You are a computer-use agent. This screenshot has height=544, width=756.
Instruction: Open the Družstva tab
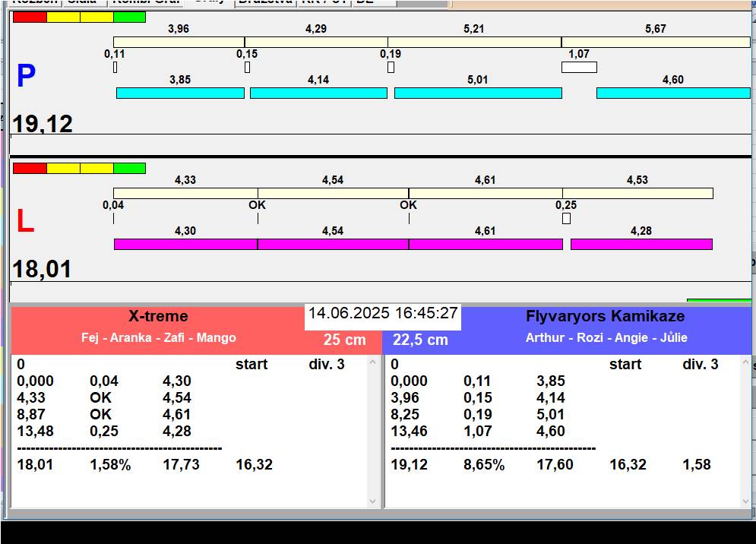coord(264,2)
